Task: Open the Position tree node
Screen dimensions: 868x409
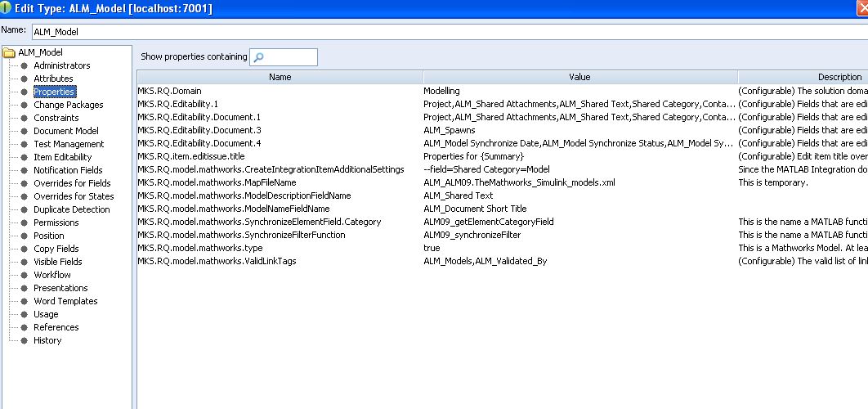Action: (x=49, y=236)
